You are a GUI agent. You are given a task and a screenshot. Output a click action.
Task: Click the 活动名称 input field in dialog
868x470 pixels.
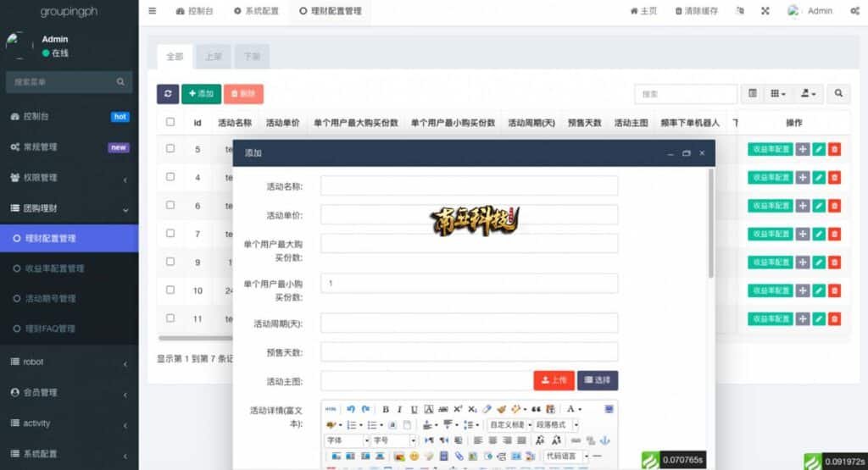469,186
